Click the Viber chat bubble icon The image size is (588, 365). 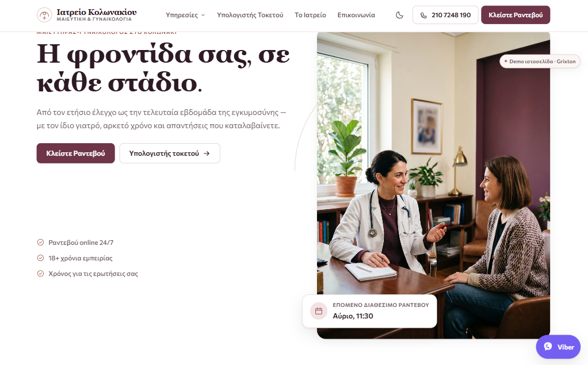tap(548, 347)
